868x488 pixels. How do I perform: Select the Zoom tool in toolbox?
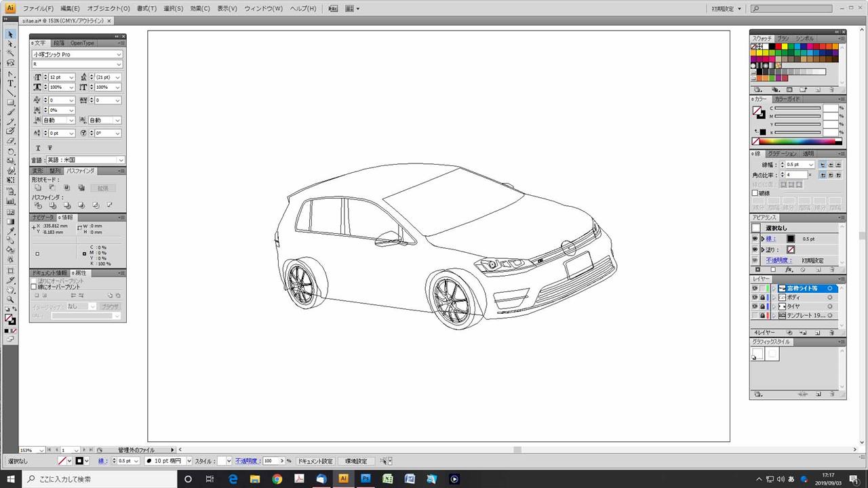click(11, 299)
